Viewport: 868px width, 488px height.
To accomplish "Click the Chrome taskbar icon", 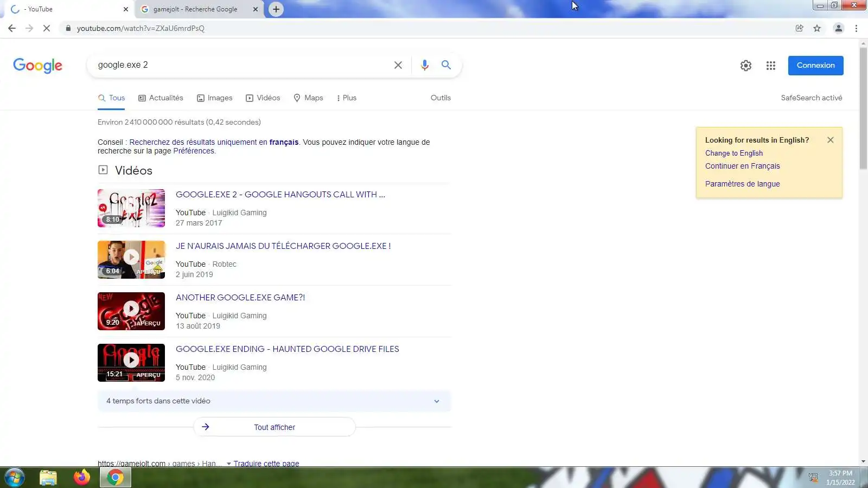I will click(x=115, y=478).
